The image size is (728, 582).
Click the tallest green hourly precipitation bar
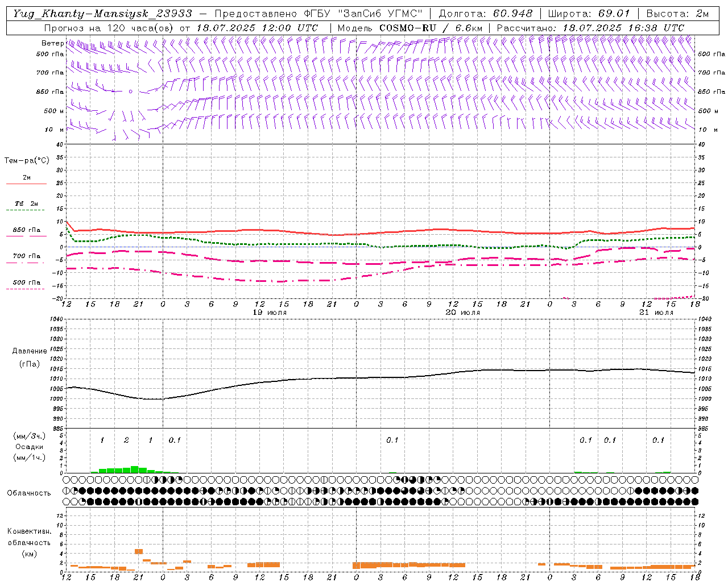coord(135,469)
